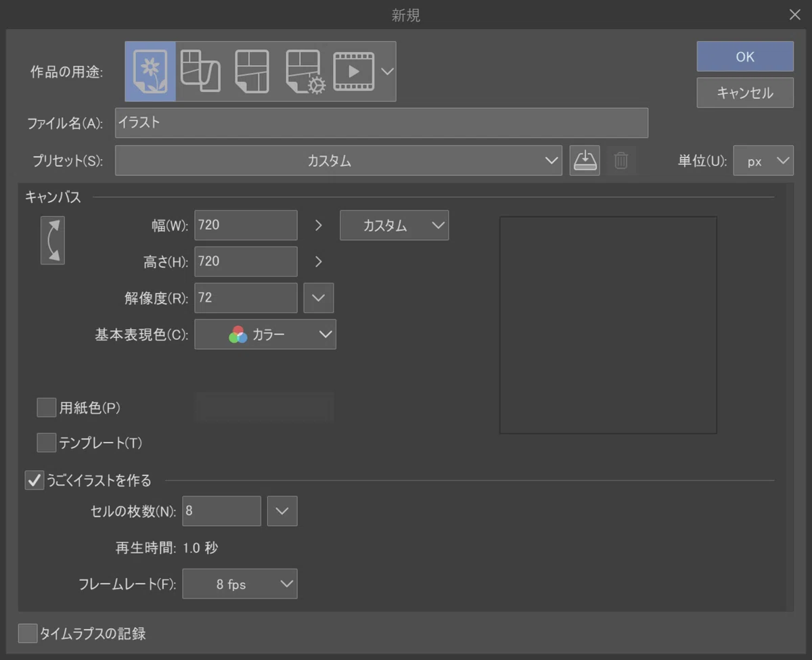The image size is (812, 660).
Task: Select the Animation work type icon
Action: point(354,71)
